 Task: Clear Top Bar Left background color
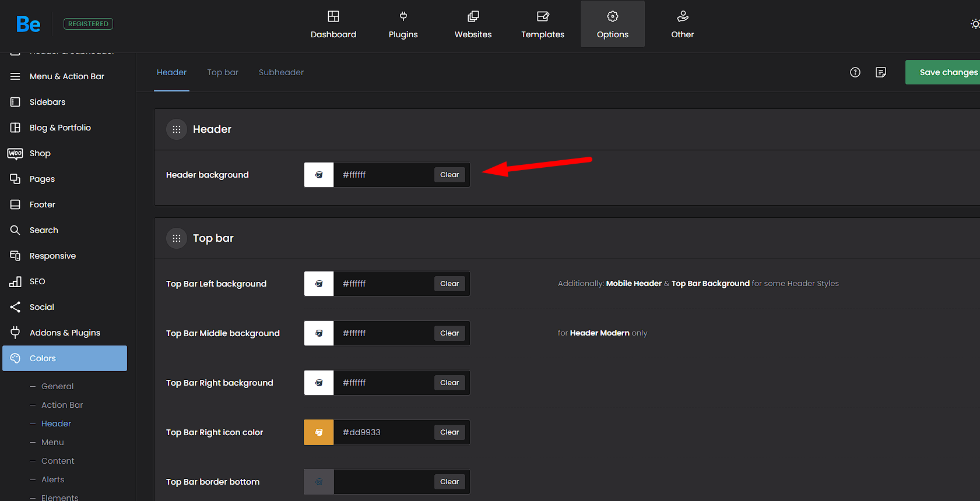[449, 284]
